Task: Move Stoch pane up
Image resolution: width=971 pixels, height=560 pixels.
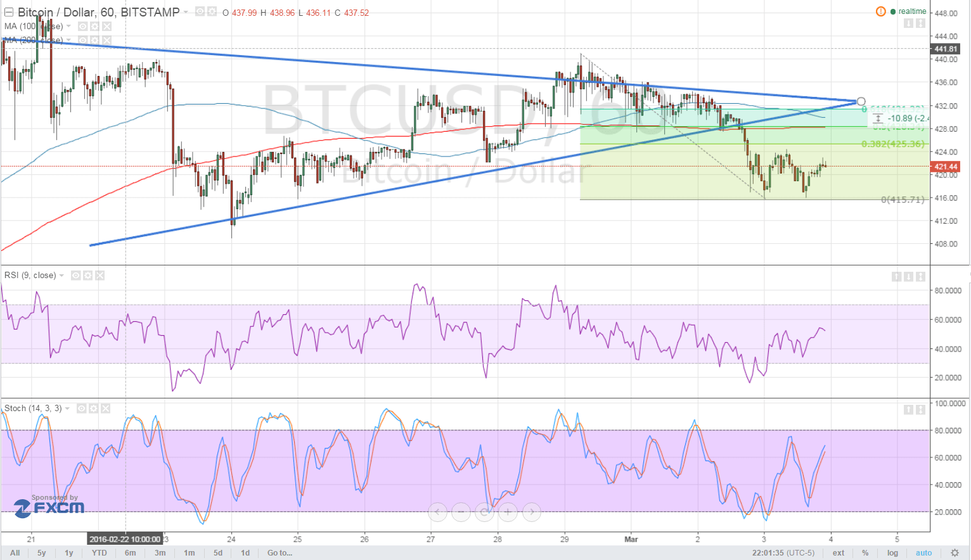Action: [x=908, y=410]
